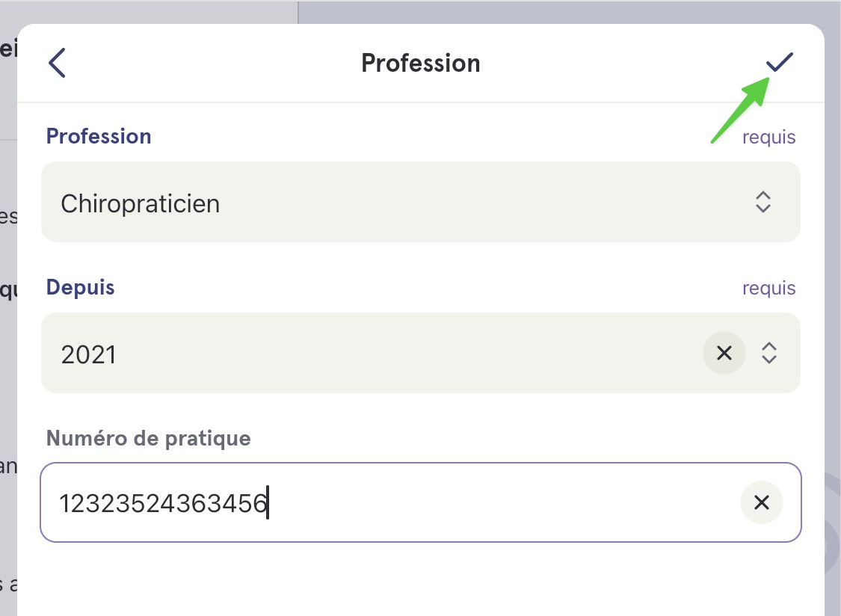Click the Numéro de pratique label

149,439
